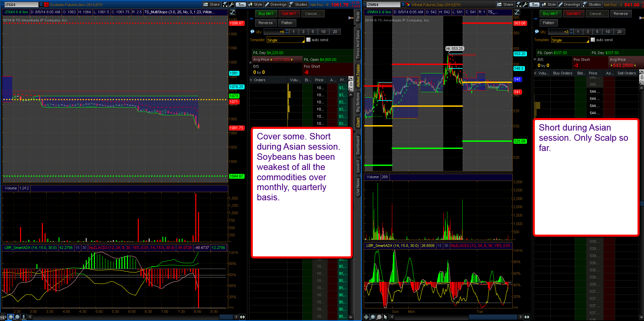This screenshot has width=644, height=321.
Task: Enable auto send in the Soybean trade panel
Action: click(x=308, y=40)
